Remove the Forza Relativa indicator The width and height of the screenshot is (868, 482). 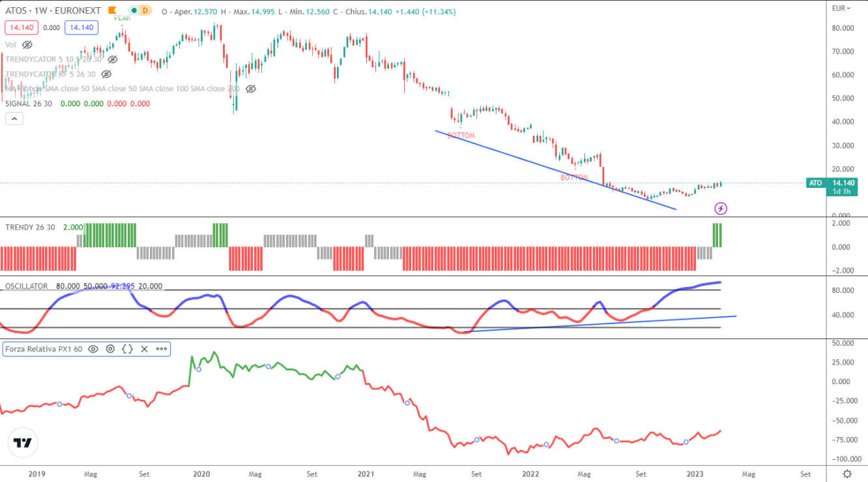pos(145,349)
